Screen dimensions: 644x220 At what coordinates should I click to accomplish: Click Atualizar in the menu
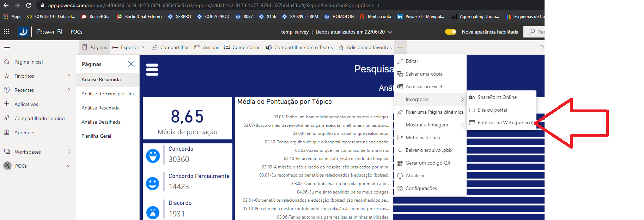pos(430,176)
